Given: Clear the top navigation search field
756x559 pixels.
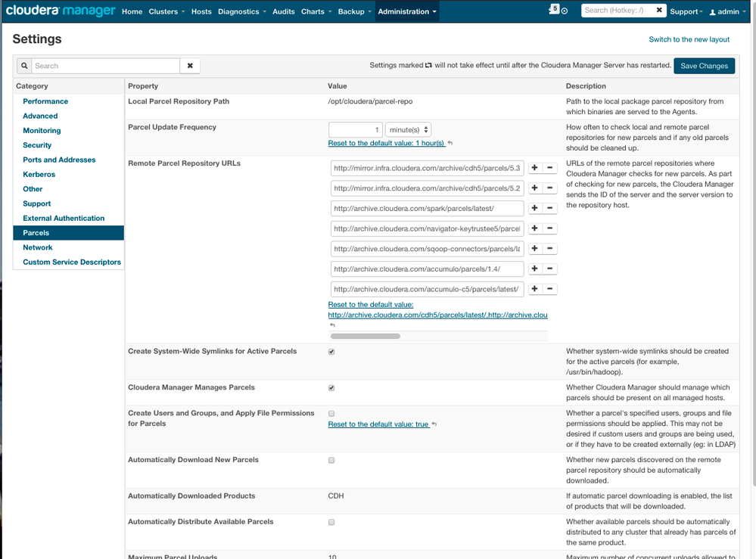Looking at the screenshot, I should click(659, 10).
